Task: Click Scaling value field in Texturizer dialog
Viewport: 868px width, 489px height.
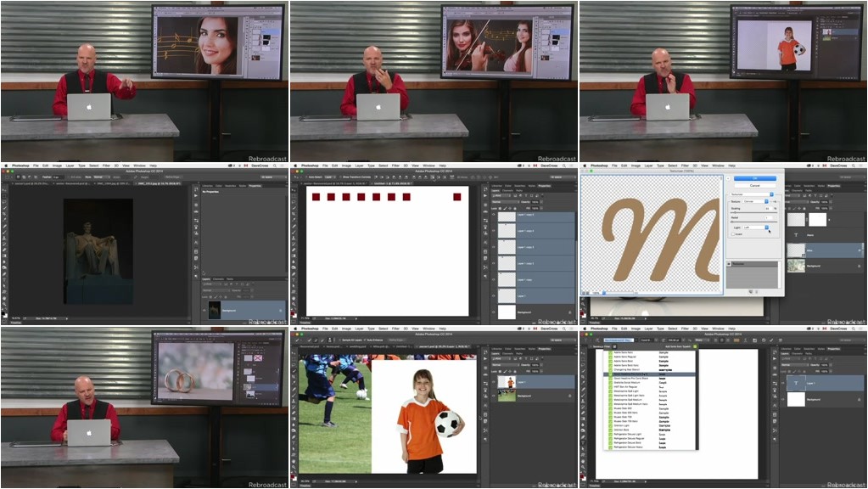Action: 769,208
